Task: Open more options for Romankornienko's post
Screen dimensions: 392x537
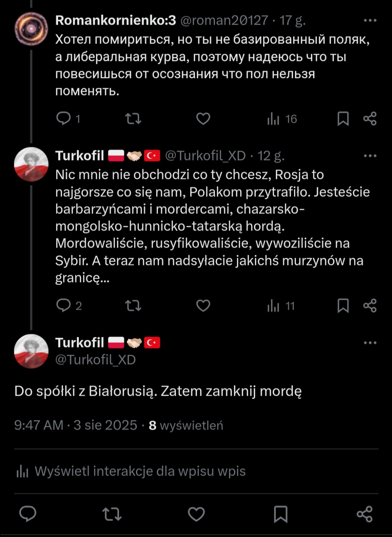Action: click(x=370, y=20)
